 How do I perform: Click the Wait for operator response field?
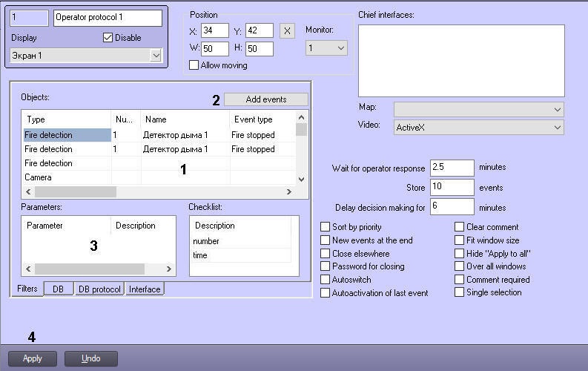coord(451,168)
